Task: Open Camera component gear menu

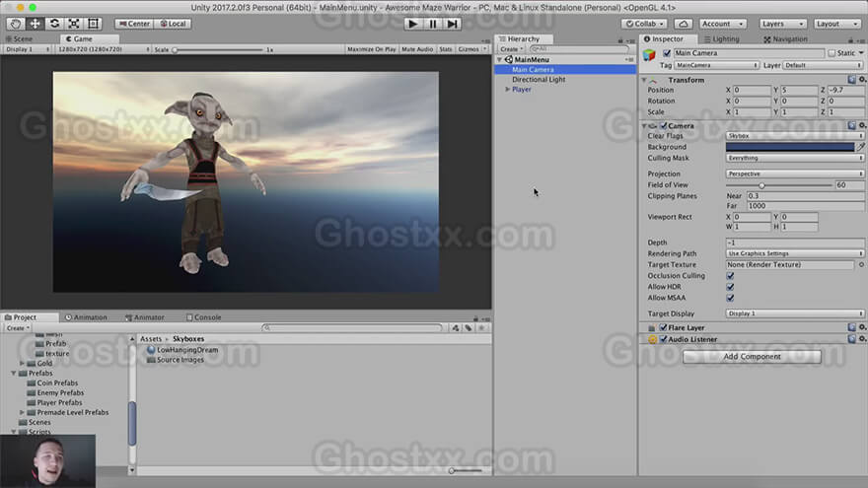Action: tap(862, 125)
